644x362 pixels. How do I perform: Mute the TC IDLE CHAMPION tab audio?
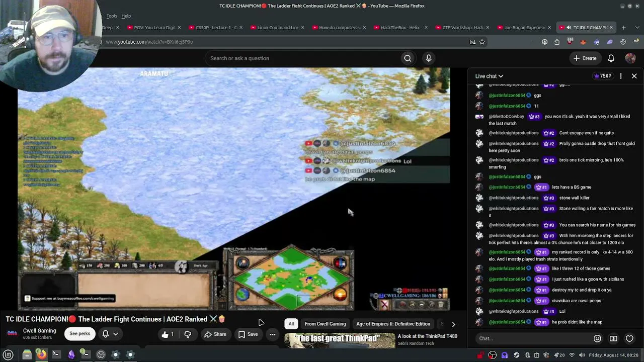coord(569,28)
